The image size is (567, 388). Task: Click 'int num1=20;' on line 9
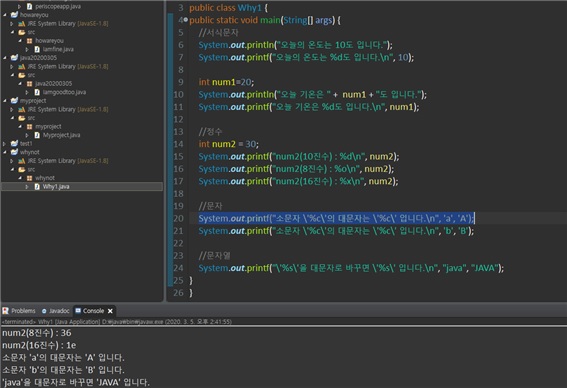[226, 82]
